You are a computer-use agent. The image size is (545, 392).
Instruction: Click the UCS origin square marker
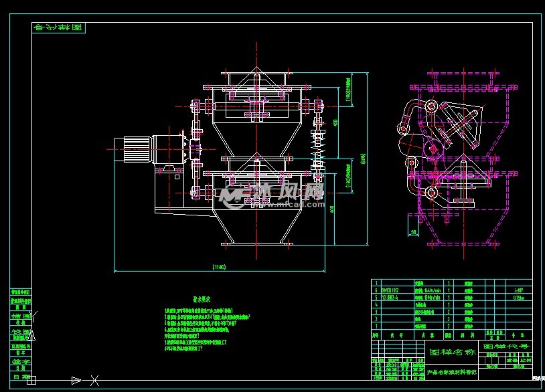point(31,380)
